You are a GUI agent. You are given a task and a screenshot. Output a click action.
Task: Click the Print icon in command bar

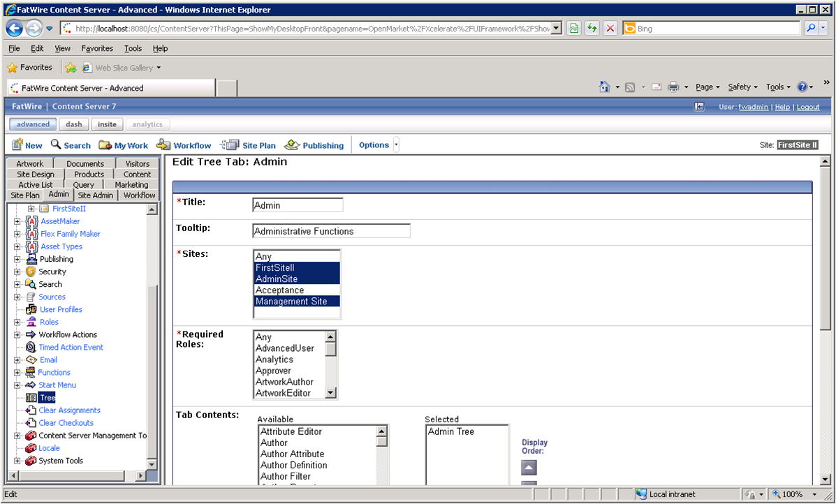[x=673, y=87]
